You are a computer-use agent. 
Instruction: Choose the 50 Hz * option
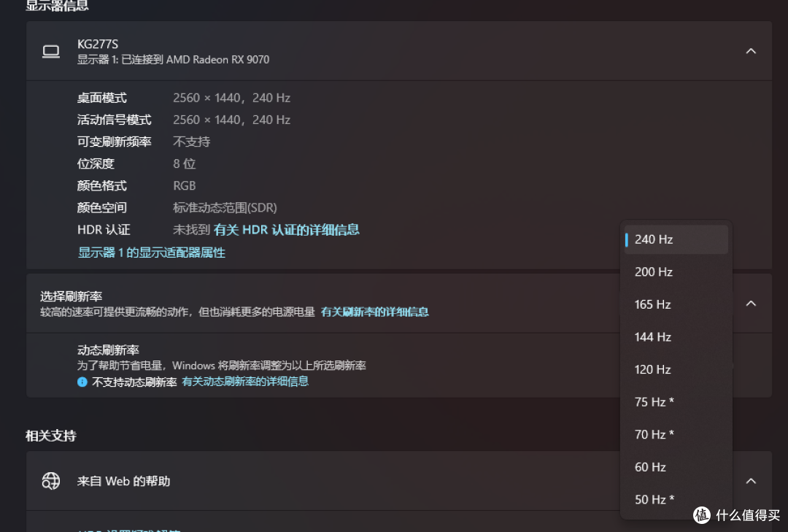click(676, 500)
